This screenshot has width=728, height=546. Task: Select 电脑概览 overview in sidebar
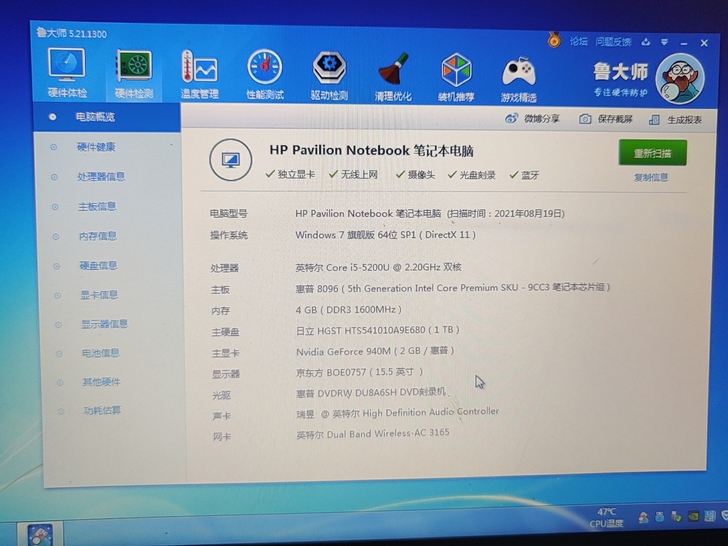[x=107, y=117]
